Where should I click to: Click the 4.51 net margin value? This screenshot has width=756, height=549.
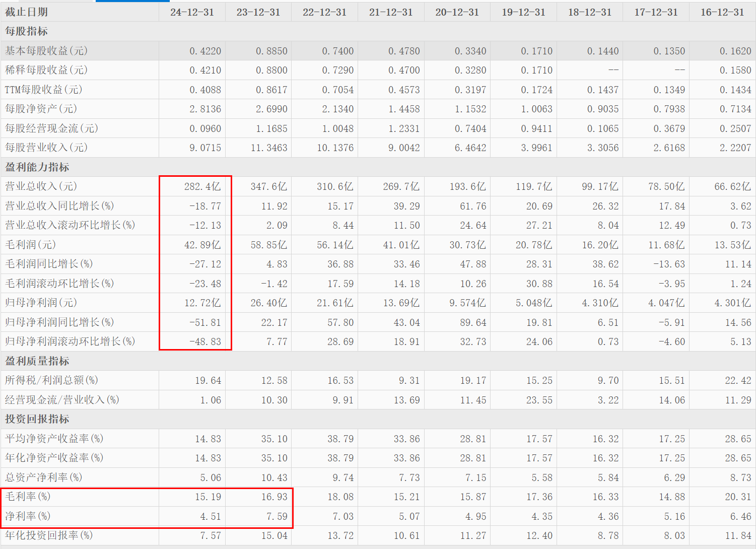coord(211,517)
